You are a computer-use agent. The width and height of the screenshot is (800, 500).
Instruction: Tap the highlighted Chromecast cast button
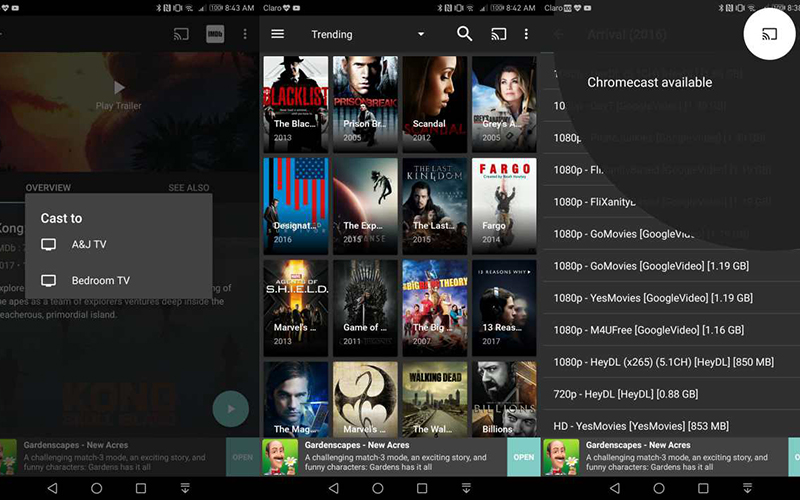point(769,34)
